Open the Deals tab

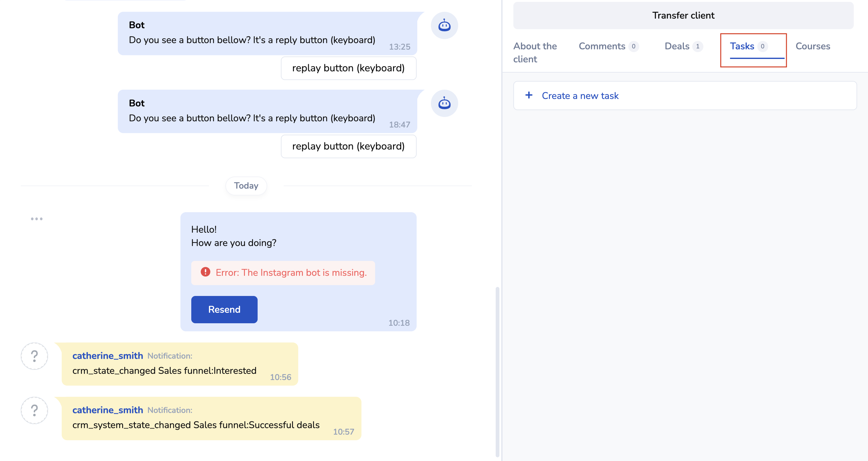tap(677, 46)
